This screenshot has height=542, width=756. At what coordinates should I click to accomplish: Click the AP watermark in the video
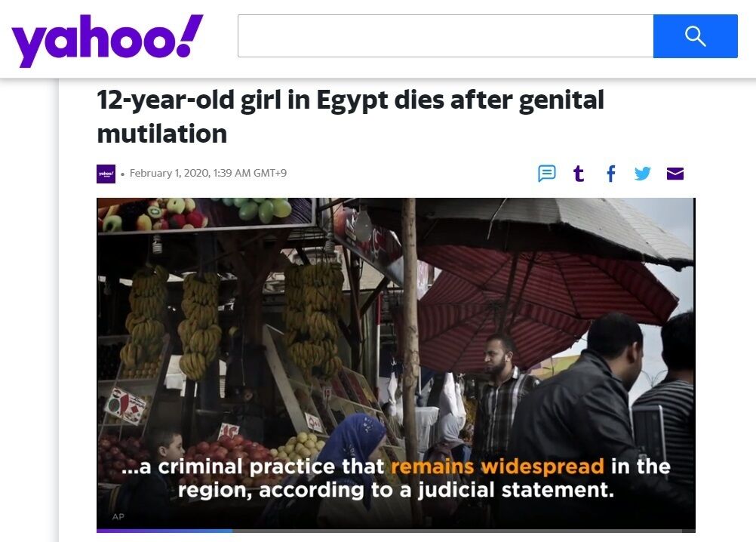coord(118,516)
